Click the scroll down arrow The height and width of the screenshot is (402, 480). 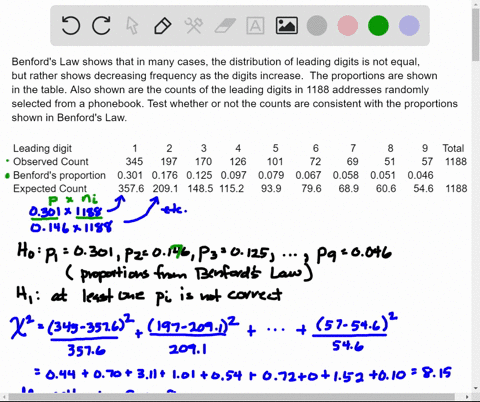[x=476, y=388]
